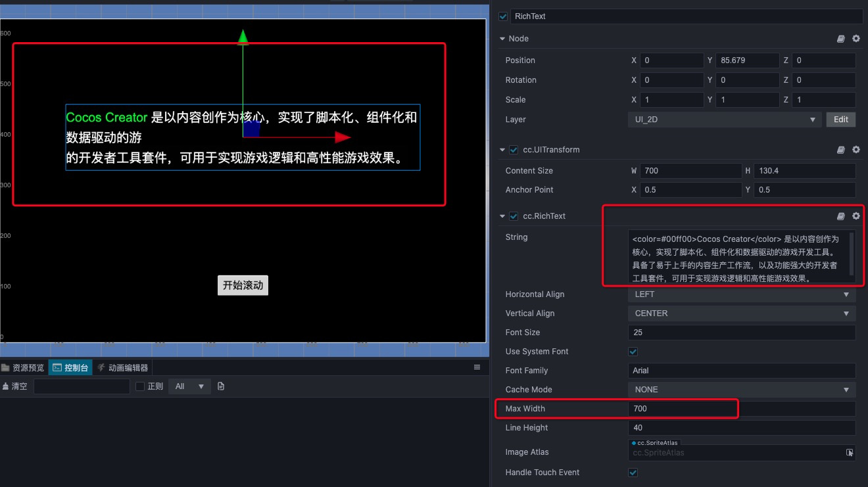Switch to the 动画编辑器 tab
The image size is (868, 487).
123,367
